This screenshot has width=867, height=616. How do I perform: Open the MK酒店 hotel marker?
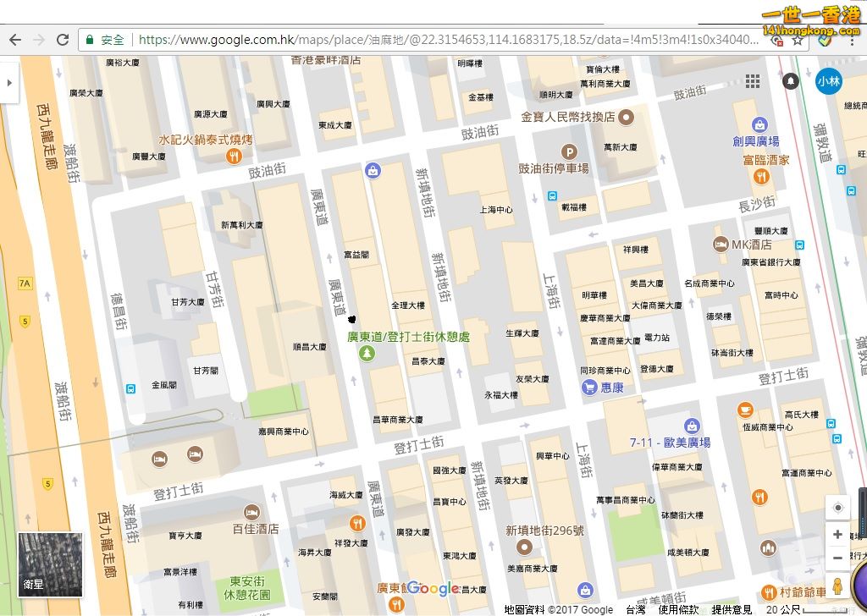click(x=721, y=245)
